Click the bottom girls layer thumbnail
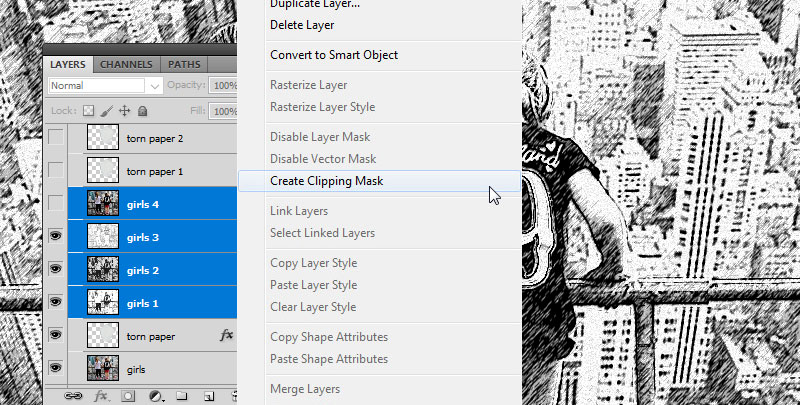The image size is (800, 405). point(103,368)
